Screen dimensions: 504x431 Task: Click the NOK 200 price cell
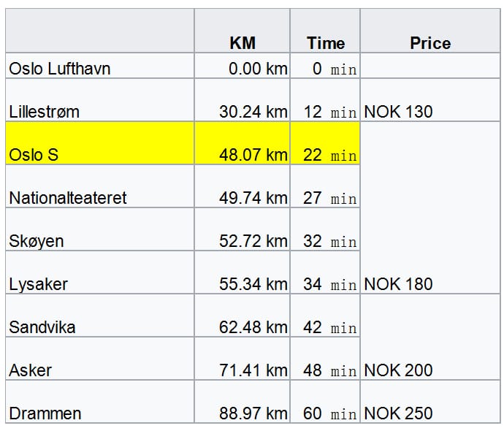(430, 337)
